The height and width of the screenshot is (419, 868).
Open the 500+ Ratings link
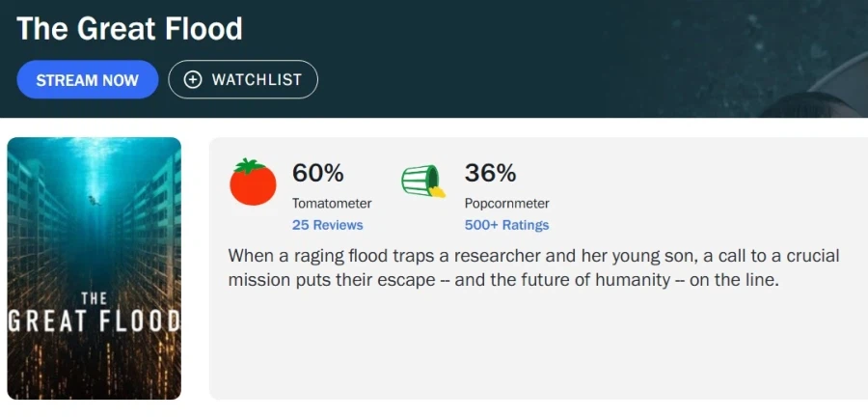coord(507,225)
